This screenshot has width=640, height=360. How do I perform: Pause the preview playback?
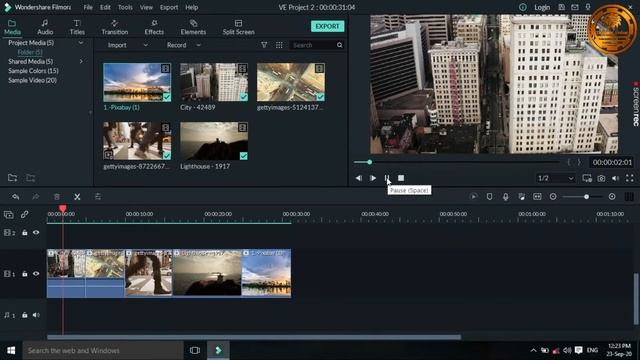coord(387,178)
